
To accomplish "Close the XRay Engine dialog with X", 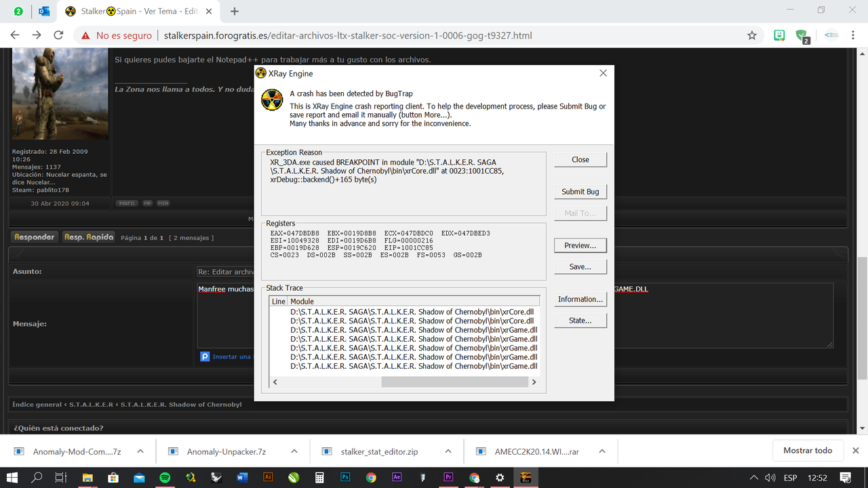I will 603,73.
